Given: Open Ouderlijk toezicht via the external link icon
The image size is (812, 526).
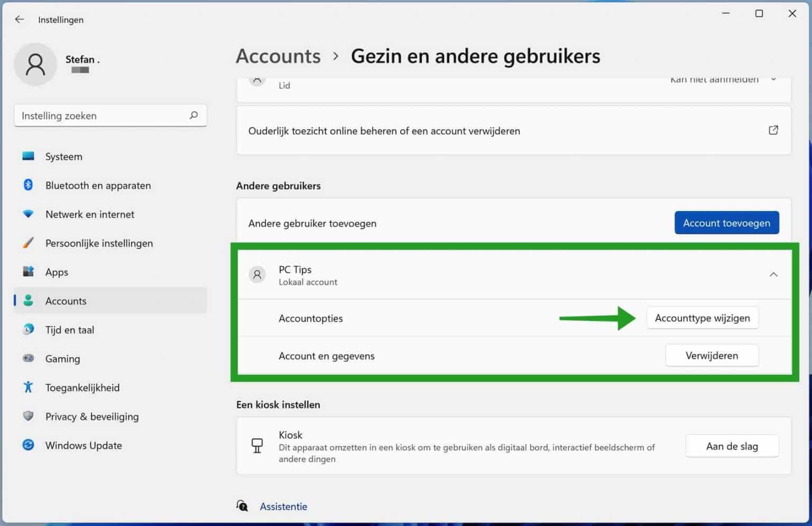Looking at the screenshot, I should click(x=773, y=130).
